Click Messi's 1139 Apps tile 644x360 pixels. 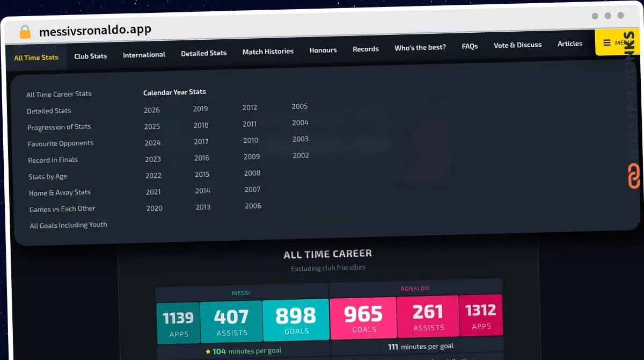(x=178, y=323)
